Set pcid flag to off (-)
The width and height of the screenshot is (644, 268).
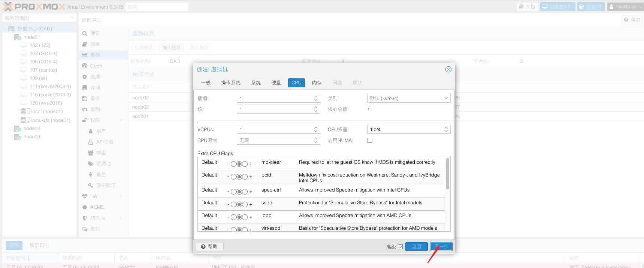pos(233,177)
